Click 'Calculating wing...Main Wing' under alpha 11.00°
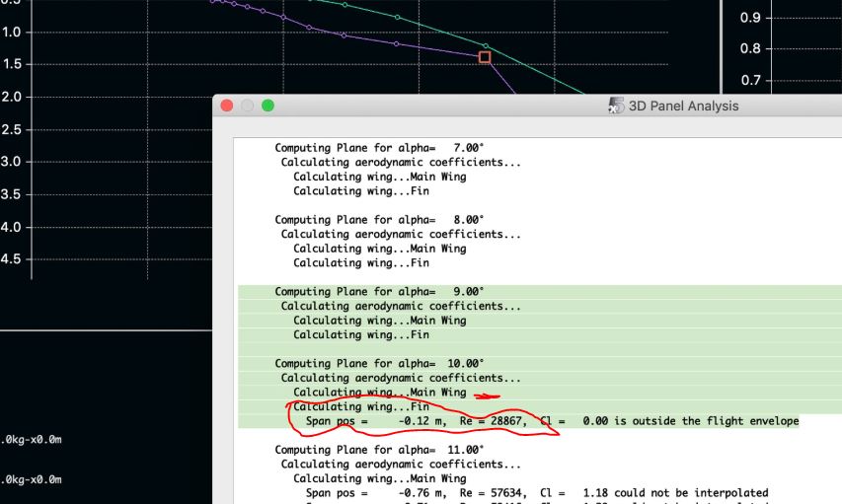 point(380,478)
